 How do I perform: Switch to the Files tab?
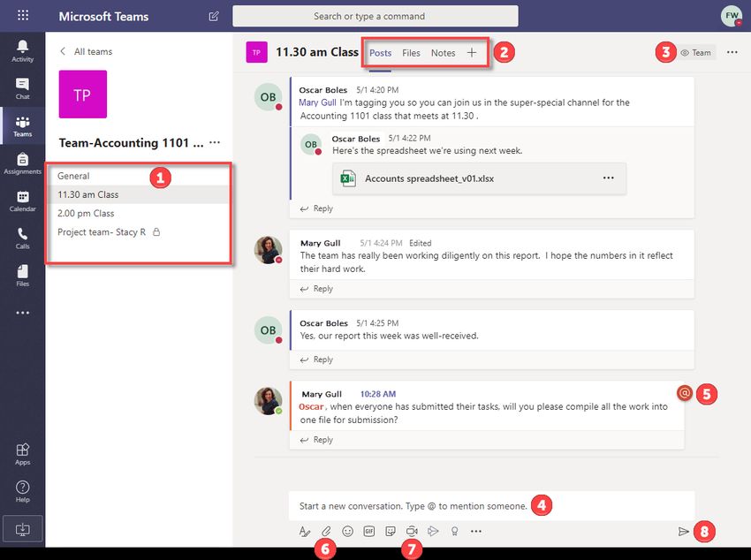tap(411, 53)
